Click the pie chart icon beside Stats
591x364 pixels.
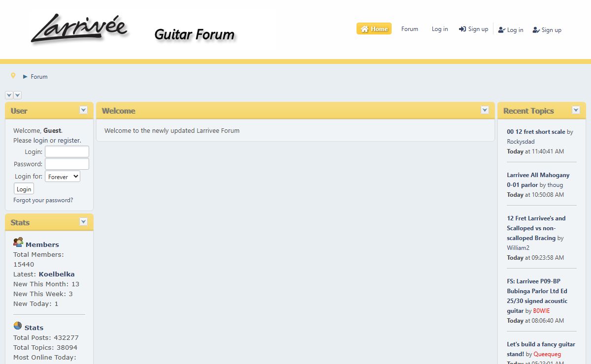point(18,326)
